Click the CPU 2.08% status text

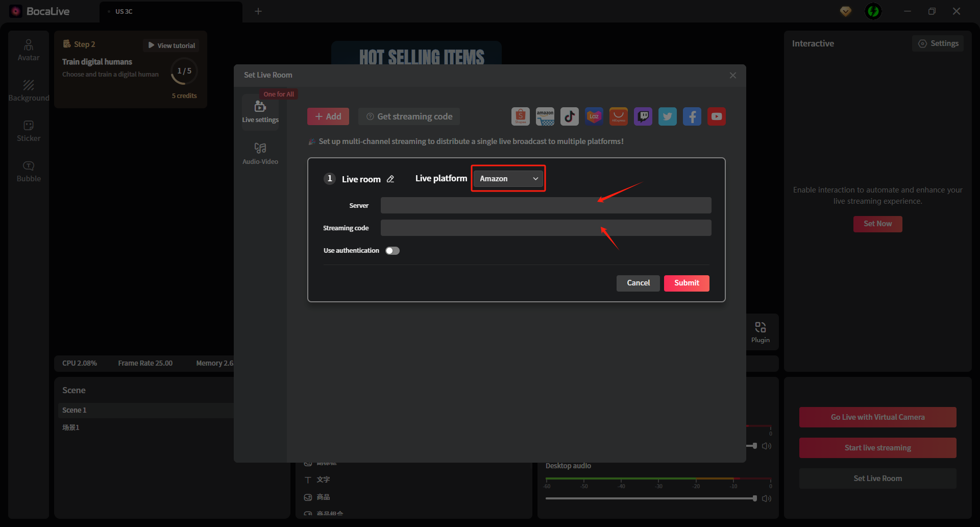(x=80, y=363)
